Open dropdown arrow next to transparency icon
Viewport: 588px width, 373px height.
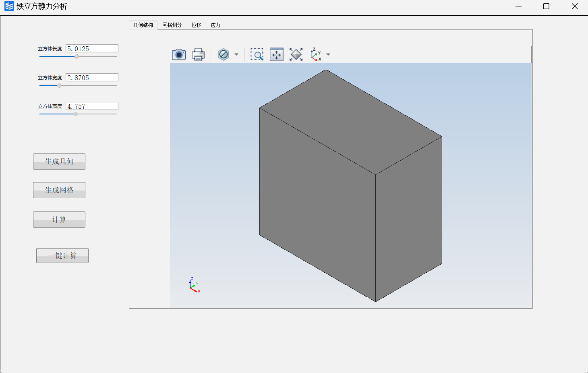[236, 54]
